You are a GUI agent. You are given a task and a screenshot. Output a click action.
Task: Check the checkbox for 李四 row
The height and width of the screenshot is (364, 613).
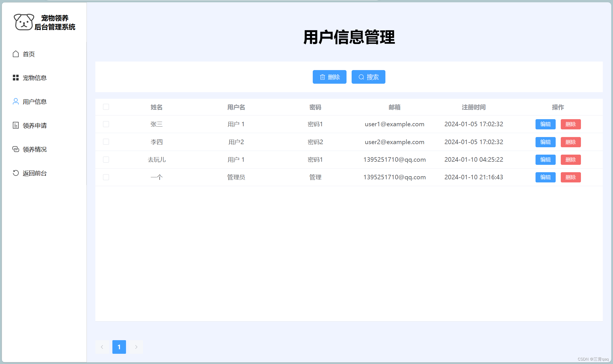tap(106, 142)
